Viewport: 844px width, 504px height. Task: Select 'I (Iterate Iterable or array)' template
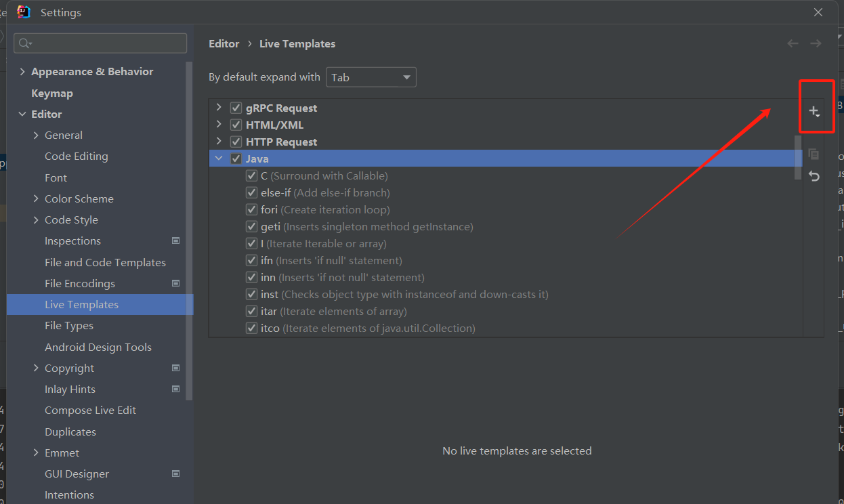(x=324, y=243)
